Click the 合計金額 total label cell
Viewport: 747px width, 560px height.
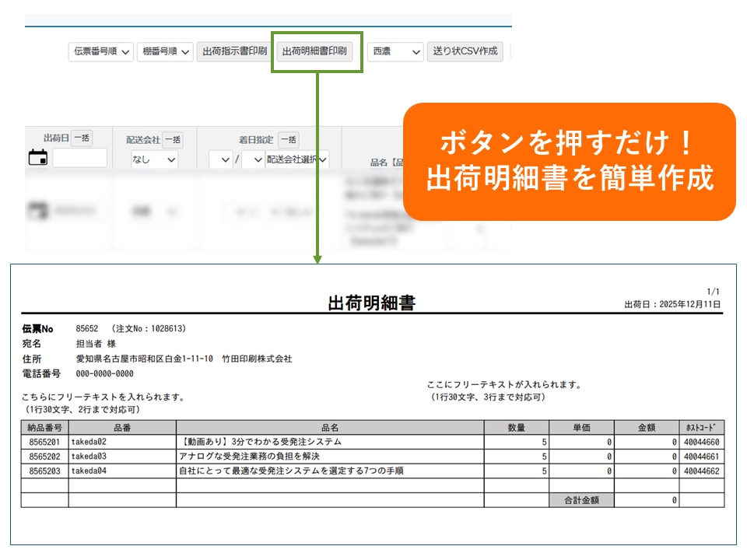(581, 500)
